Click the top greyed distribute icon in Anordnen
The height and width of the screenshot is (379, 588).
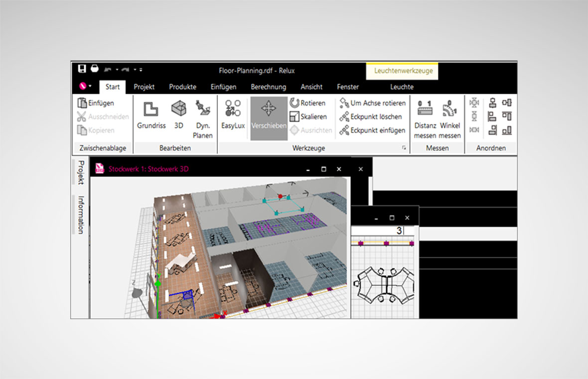click(474, 102)
